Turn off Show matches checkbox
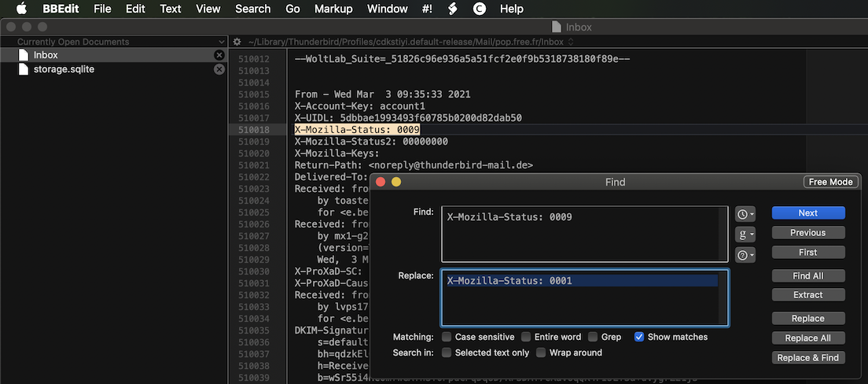The width and height of the screenshot is (868, 384). [x=639, y=337]
